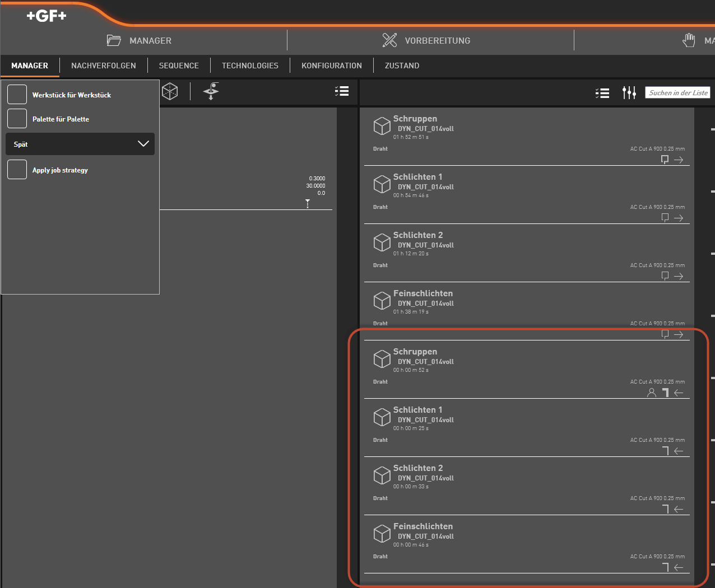Switch to the NACHVERFOLGEN tab

[x=104, y=66]
